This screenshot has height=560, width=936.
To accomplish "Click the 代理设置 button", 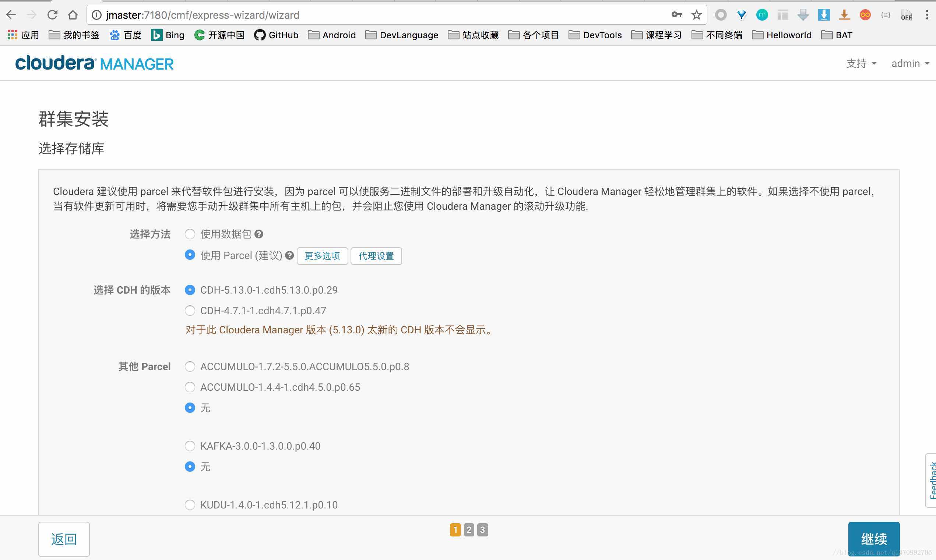I will point(376,256).
